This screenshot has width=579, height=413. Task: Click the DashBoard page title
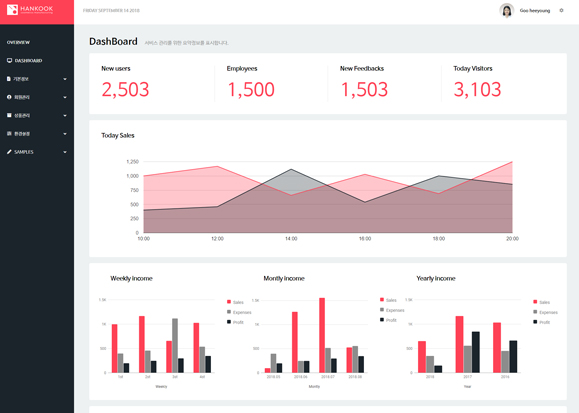113,41
